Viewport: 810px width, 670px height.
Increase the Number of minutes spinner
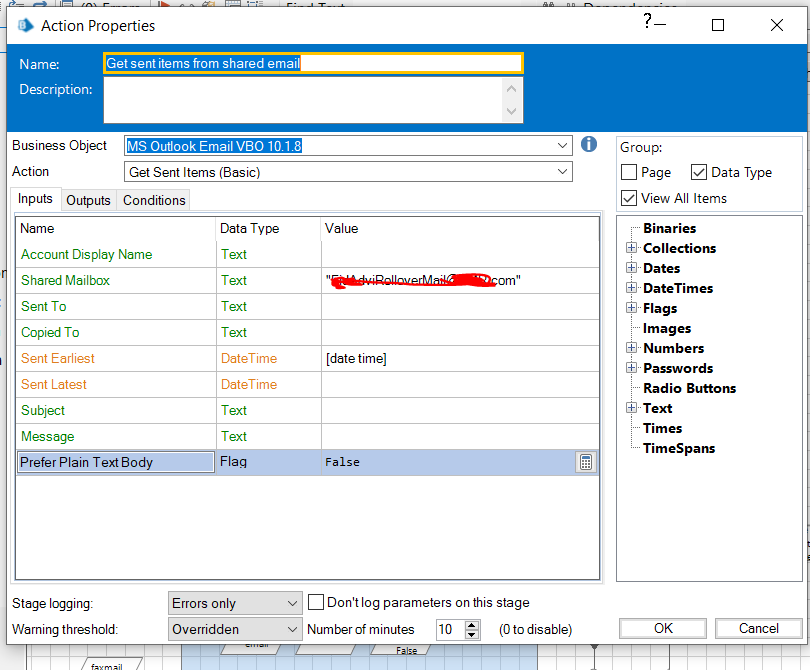point(473,624)
